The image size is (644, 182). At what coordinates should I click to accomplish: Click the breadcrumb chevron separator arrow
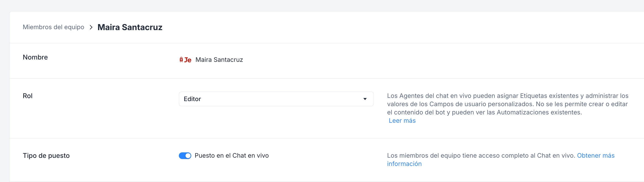click(x=91, y=27)
